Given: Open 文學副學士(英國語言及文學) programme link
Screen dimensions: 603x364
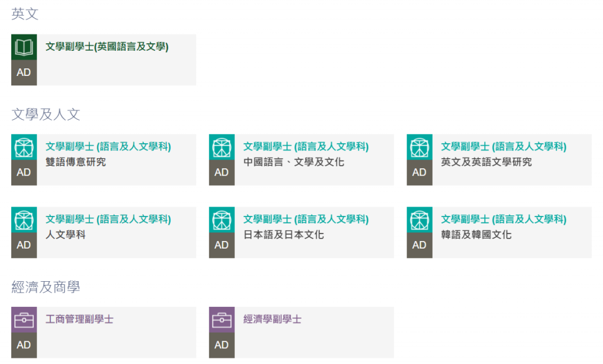Looking at the screenshot, I should (x=107, y=46).
